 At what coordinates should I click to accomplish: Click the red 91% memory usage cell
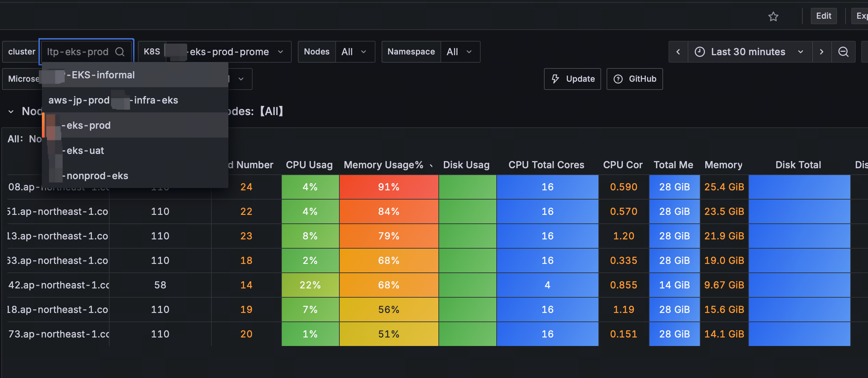click(389, 187)
